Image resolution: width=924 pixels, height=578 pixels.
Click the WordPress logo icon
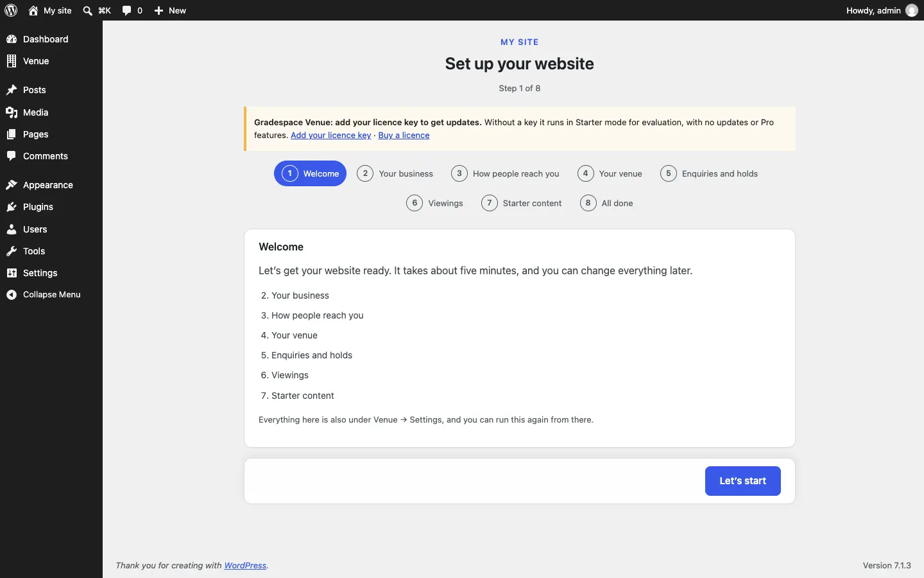click(11, 10)
